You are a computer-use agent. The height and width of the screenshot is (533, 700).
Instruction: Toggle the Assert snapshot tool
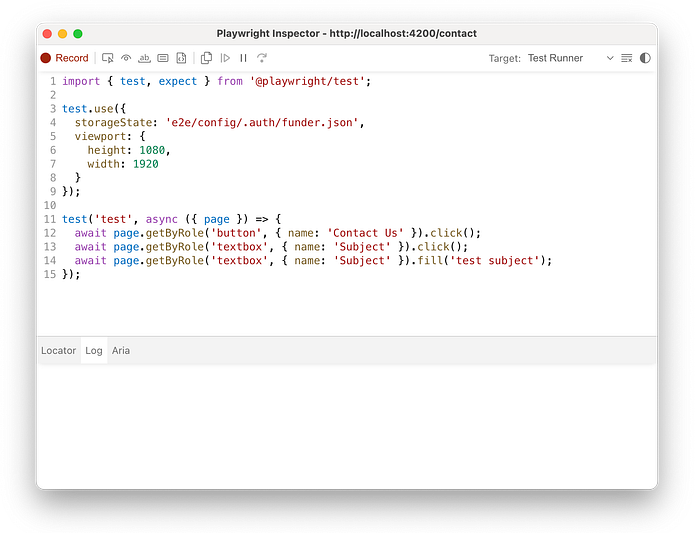coord(181,58)
